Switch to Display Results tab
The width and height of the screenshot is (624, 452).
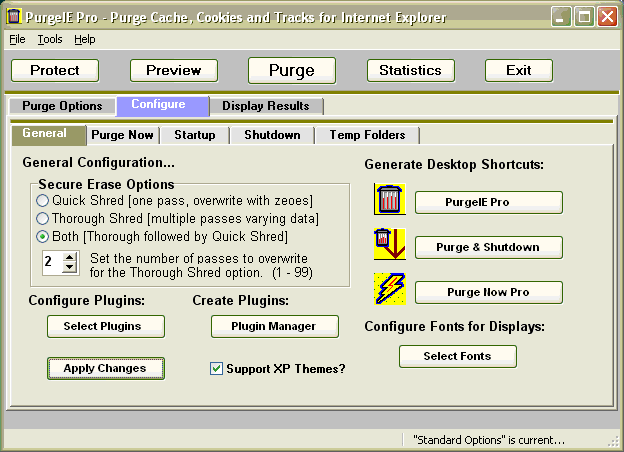pyautogui.click(x=266, y=106)
